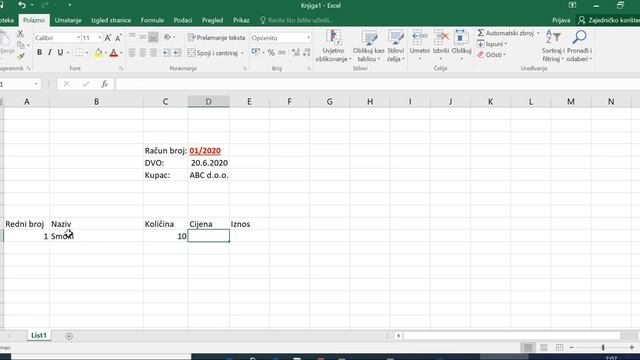The width and height of the screenshot is (640, 360).
Task: Click Spoji i centriraj button
Action: point(213,53)
